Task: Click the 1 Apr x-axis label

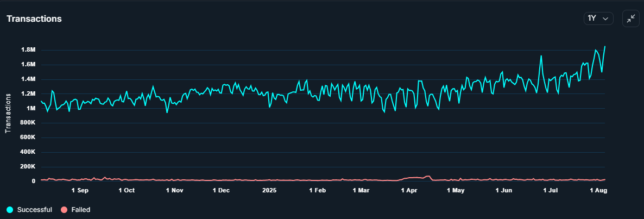Action: 409,191
